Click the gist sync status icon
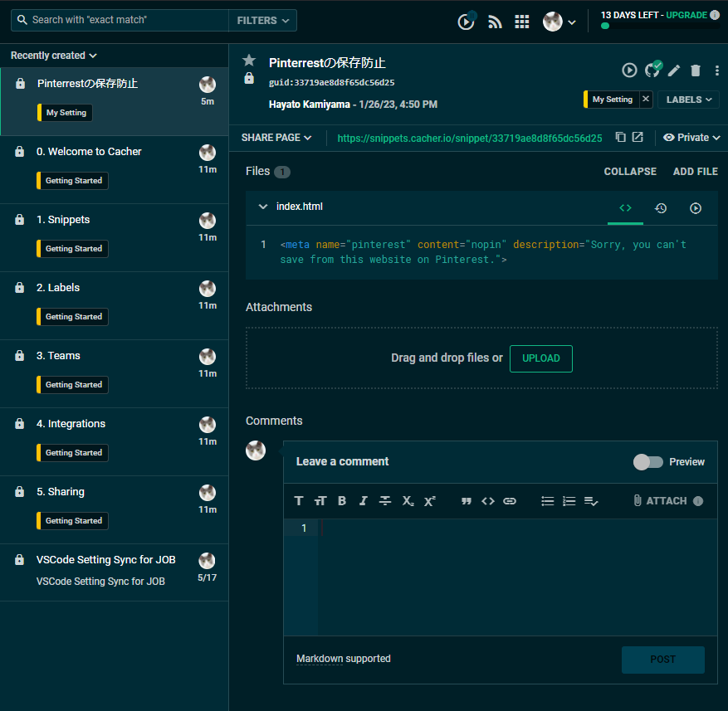Viewport: 728px width, 711px height. 652,69
